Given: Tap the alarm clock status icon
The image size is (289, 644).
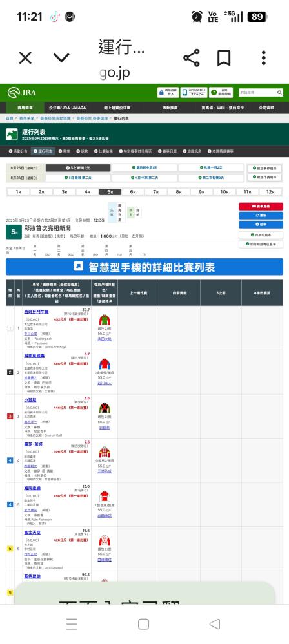Looking at the screenshot, I should tap(197, 17).
